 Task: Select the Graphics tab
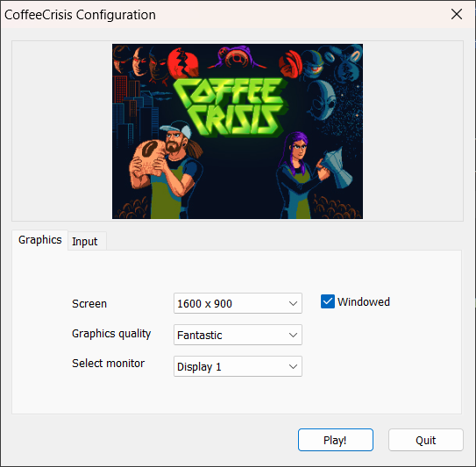39,240
